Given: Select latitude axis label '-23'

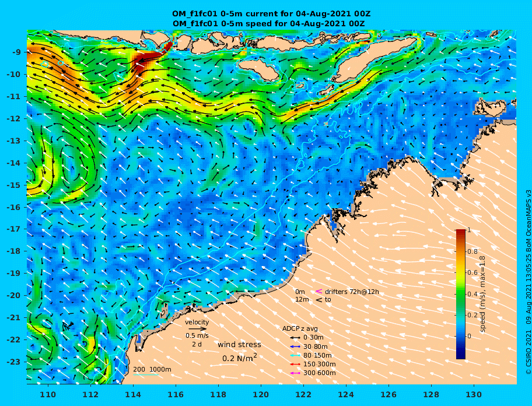Looking at the screenshot, I should point(15,362).
